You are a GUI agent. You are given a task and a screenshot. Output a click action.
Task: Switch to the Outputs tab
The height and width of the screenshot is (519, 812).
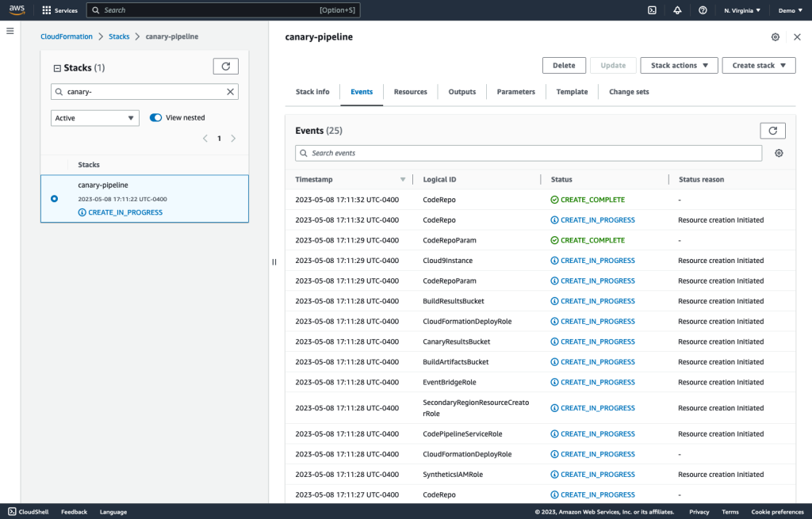462,92
